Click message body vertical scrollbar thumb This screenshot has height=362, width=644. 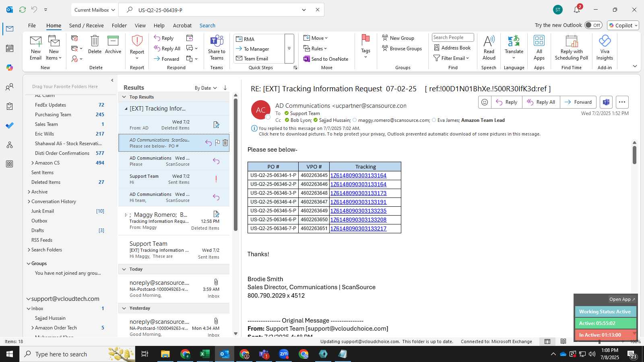click(634, 155)
